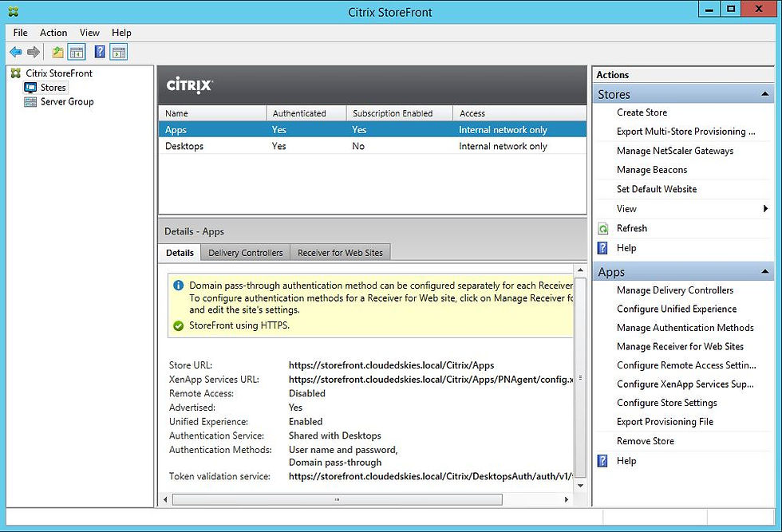The image size is (782, 532).
Task: Click the green checkmark HTTPS status icon
Action: 178,325
